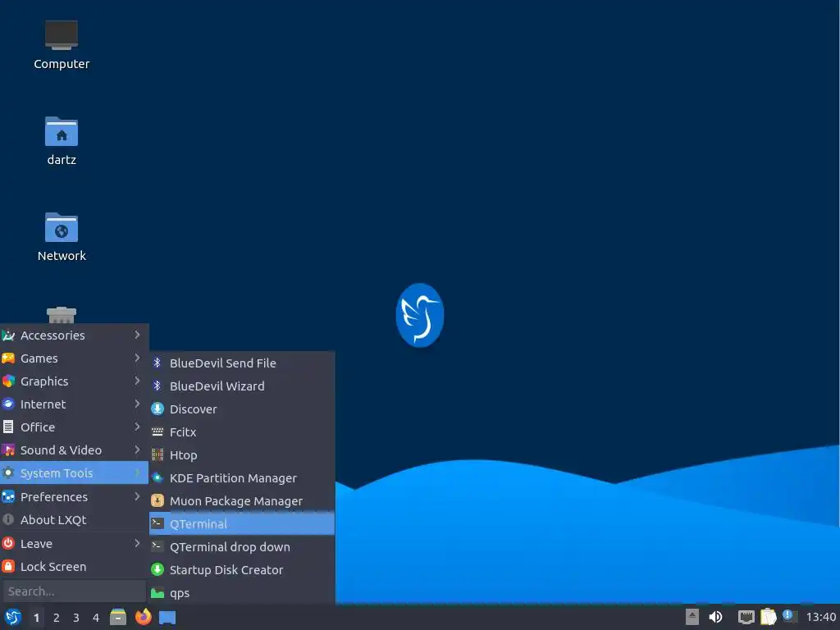Switch to virtual desktop 1
This screenshot has width=840, height=630.
(36, 618)
